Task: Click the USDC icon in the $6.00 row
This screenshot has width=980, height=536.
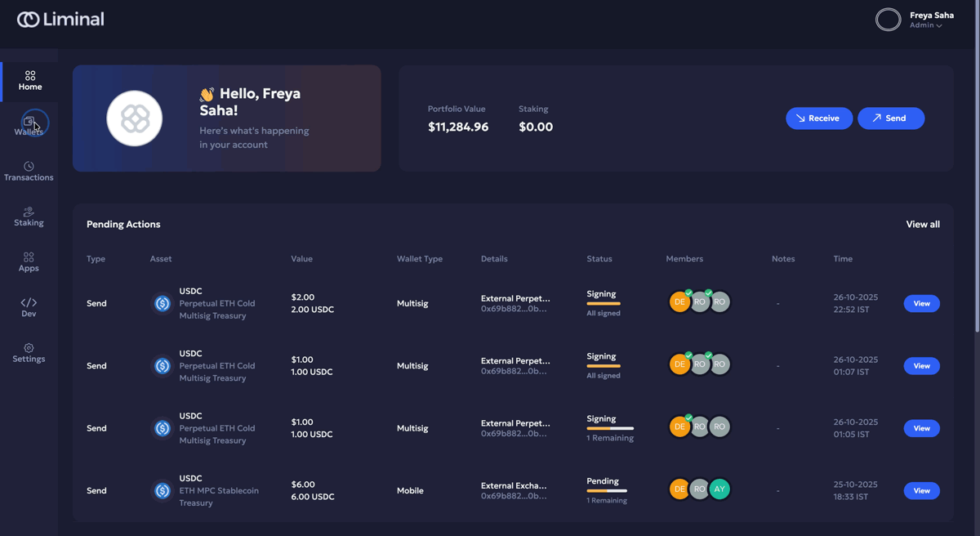Action: [x=163, y=490]
